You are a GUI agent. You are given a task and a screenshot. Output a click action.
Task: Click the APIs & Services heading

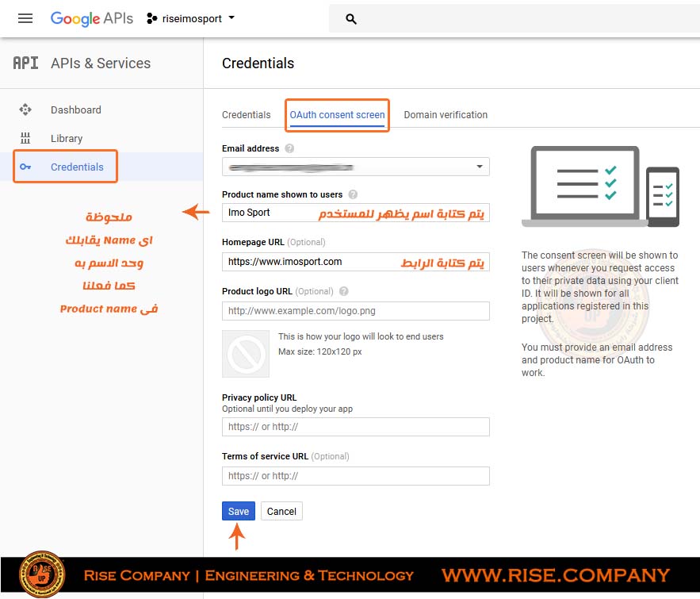[x=101, y=63]
